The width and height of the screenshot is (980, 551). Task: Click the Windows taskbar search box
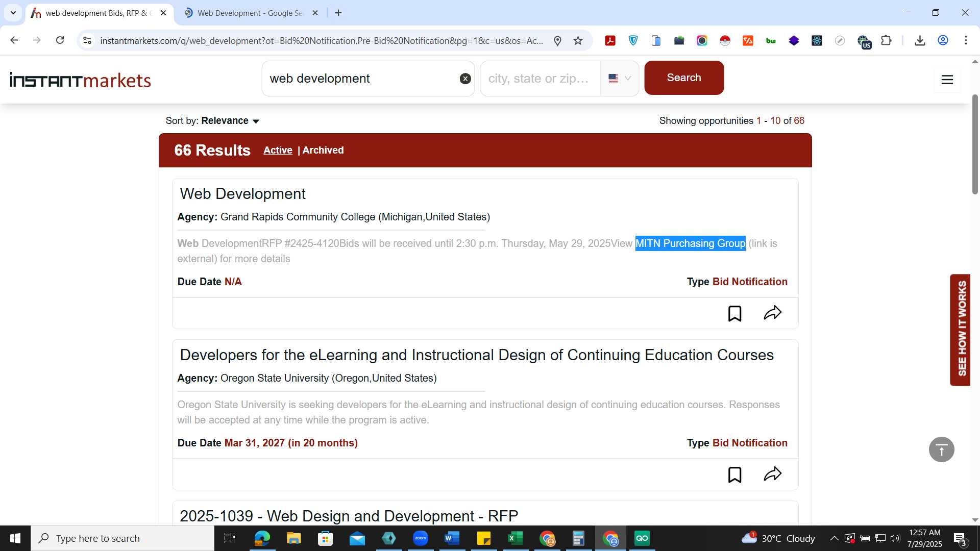(122, 538)
